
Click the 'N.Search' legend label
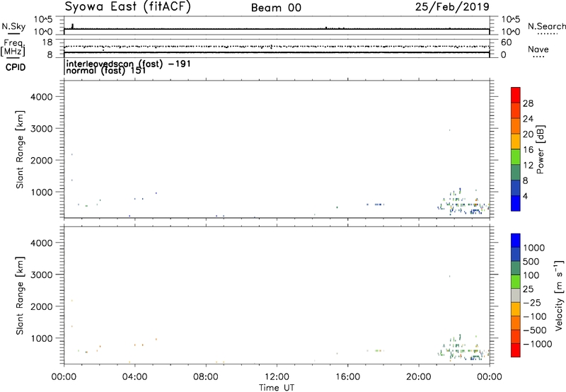click(x=547, y=26)
